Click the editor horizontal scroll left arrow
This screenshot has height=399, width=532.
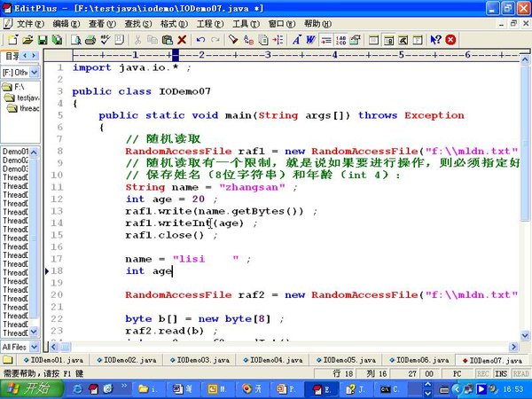pyautogui.click(x=54, y=347)
